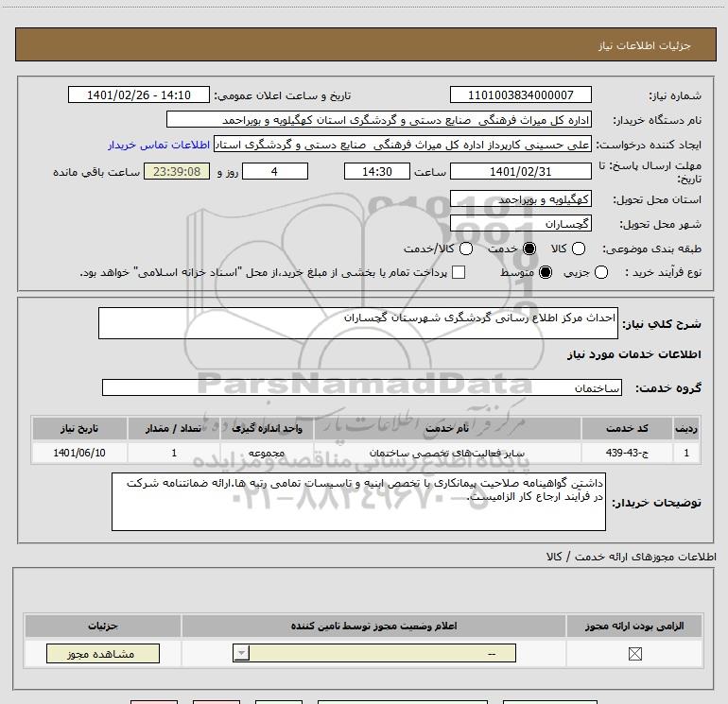Viewport: 728px width, 704px height.
Task: Click the واحد اندازه گیری column header
Action: coord(267,428)
